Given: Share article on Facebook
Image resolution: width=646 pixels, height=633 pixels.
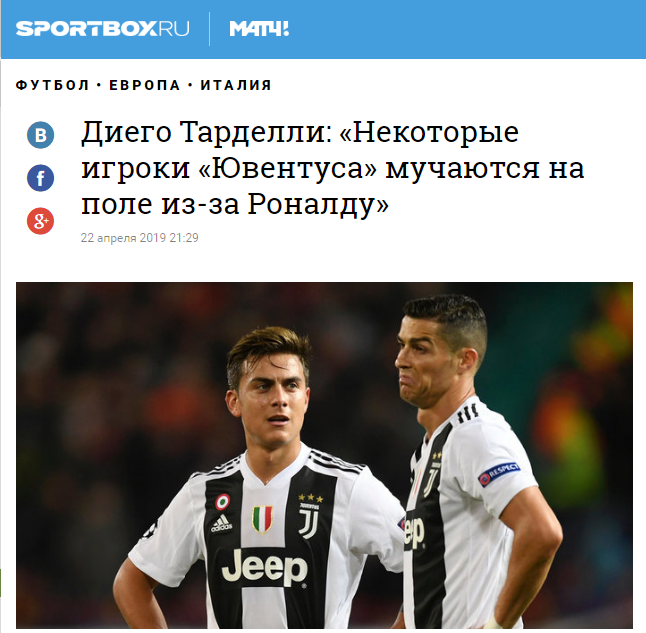Looking at the screenshot, I should point(40,178).
